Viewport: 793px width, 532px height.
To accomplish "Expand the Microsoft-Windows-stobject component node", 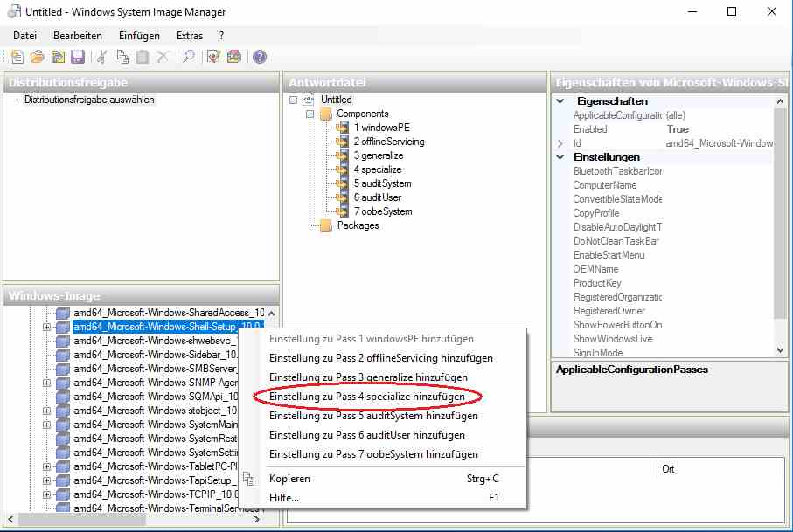I will tap(46, 411).
